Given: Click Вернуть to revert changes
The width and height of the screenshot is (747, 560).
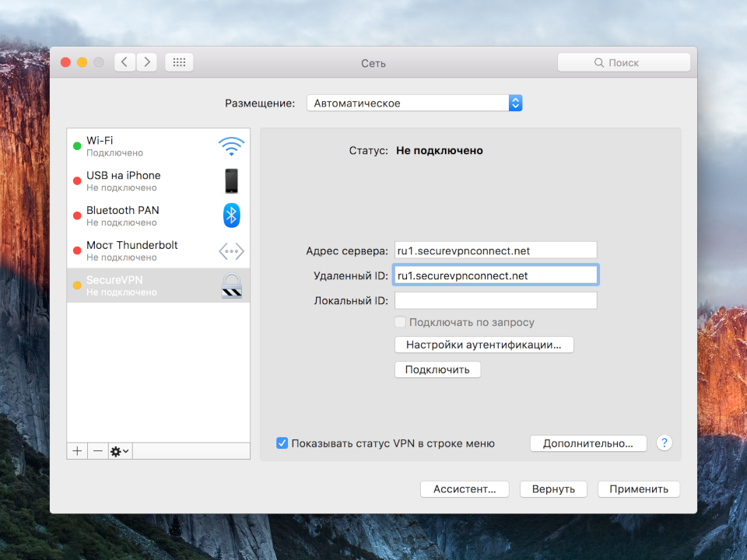Looking at the screenshot, I should (x=553, y=489).
